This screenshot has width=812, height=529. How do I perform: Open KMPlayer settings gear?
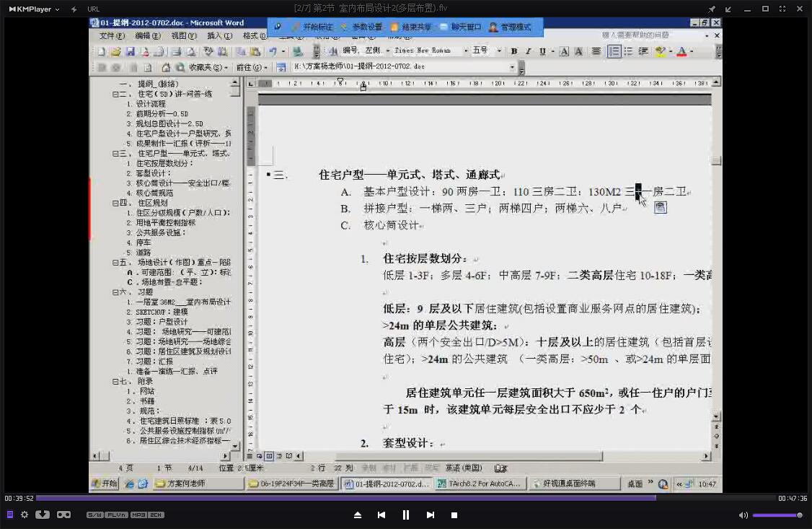[x=25, y=515]
